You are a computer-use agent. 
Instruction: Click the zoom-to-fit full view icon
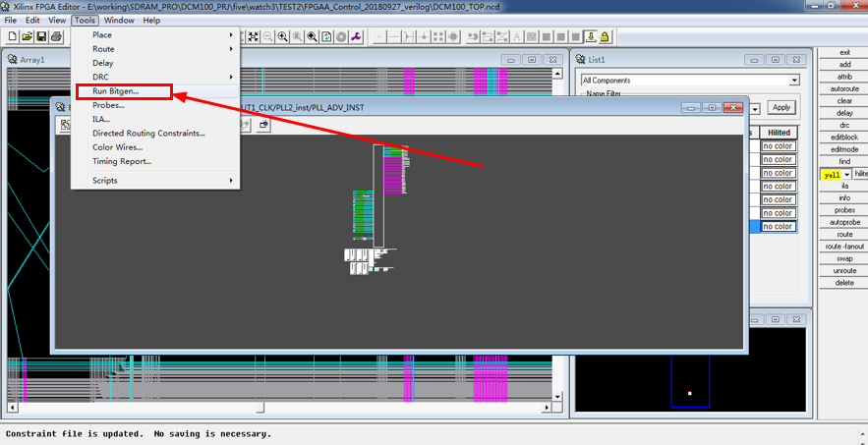point(254,37)
